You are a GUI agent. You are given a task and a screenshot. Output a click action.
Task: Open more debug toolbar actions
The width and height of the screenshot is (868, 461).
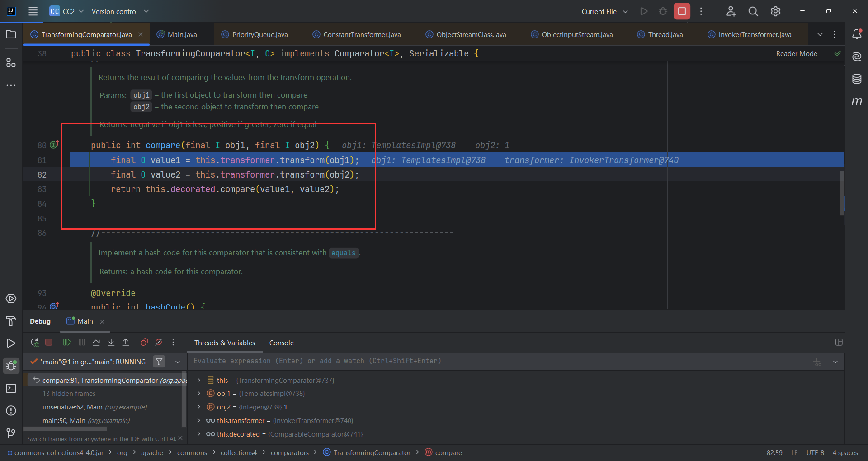click(173, 343)
